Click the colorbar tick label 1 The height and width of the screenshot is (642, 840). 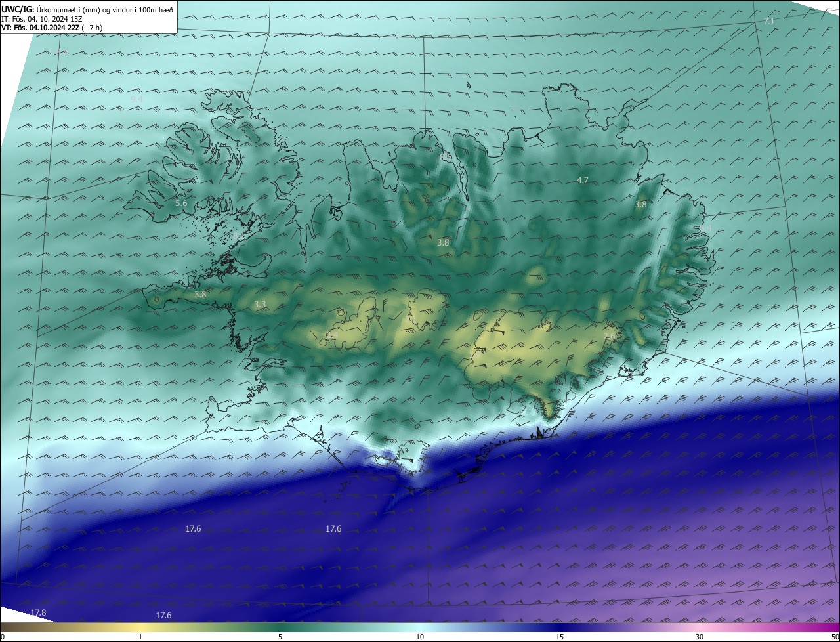tap(140, 637)
